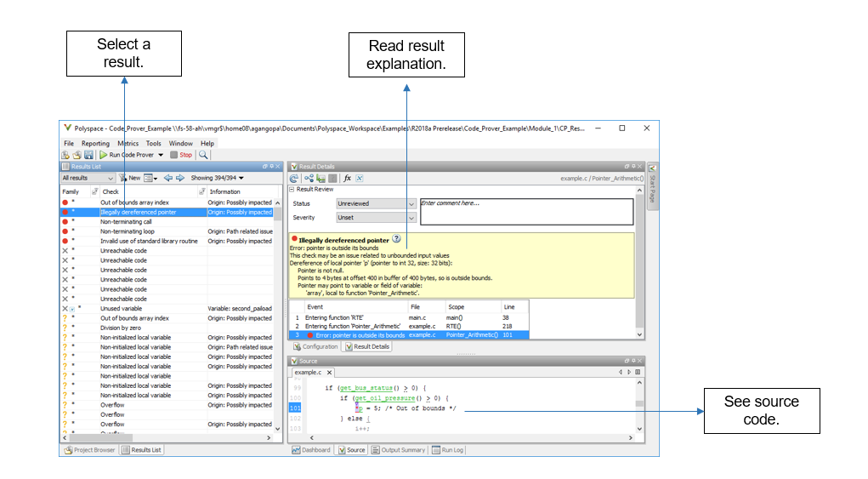This screenshot has width=868, height=479.
Task: Open help icon beside Illegally dereferenced pointer
Action: 396,240
